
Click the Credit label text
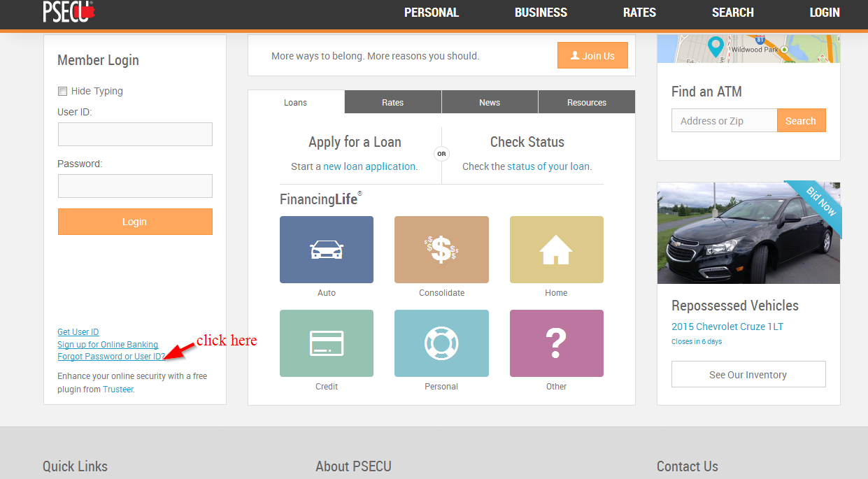327,387
